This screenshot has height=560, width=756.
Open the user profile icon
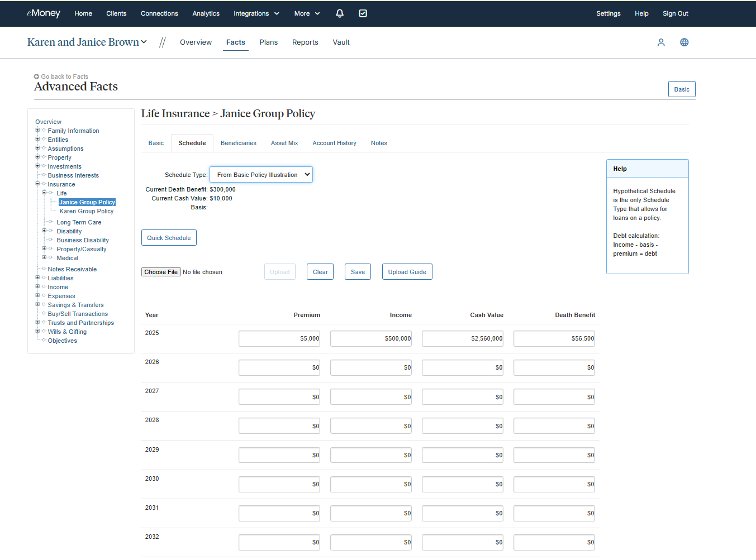click(x=661, y=42)
